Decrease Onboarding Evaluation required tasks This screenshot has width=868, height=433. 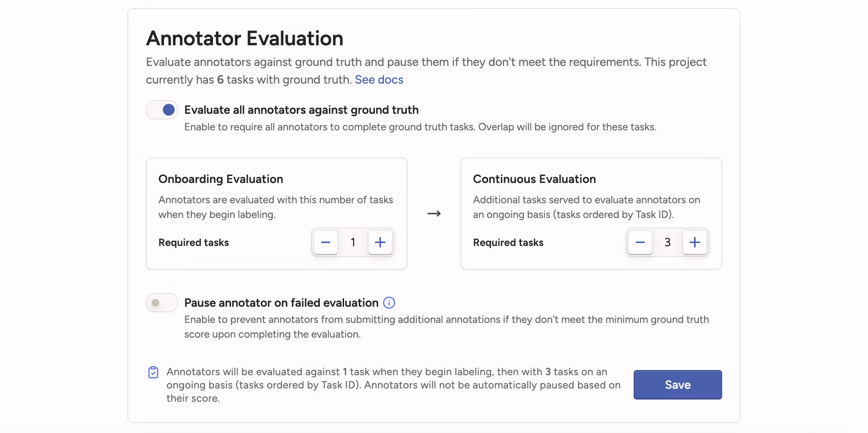(326, 242)
